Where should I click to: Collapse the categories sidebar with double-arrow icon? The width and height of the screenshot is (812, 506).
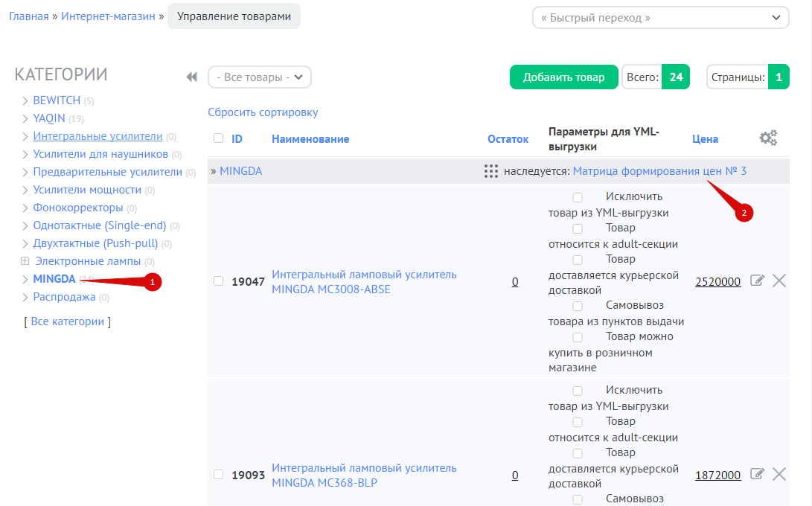(x=191, y=77)
